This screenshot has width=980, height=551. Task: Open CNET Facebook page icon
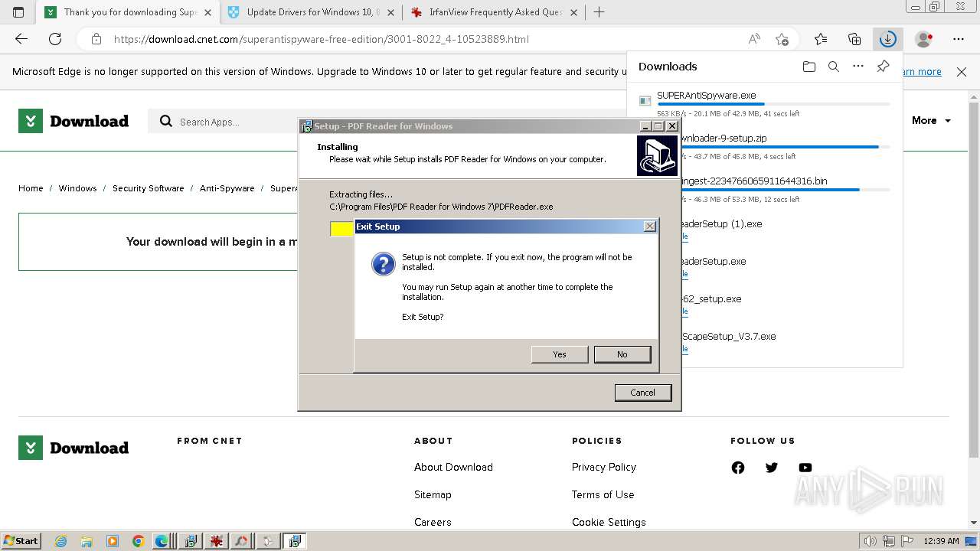(x=738, y=468)
